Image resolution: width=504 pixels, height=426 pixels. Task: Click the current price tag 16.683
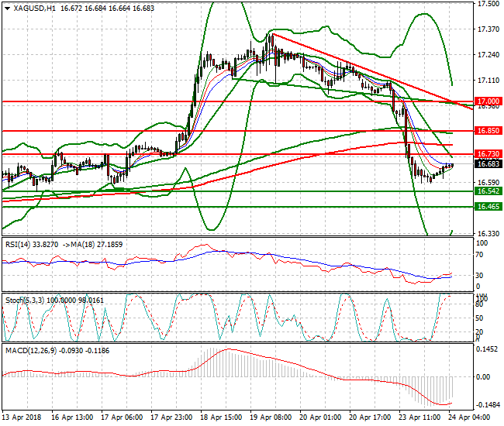pyautogui.click(x=488, y=164)
